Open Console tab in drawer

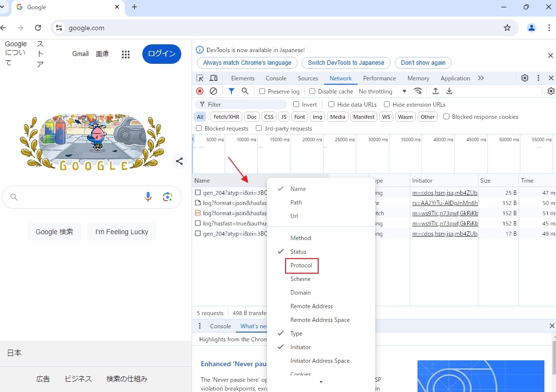[x=220, y=326]
